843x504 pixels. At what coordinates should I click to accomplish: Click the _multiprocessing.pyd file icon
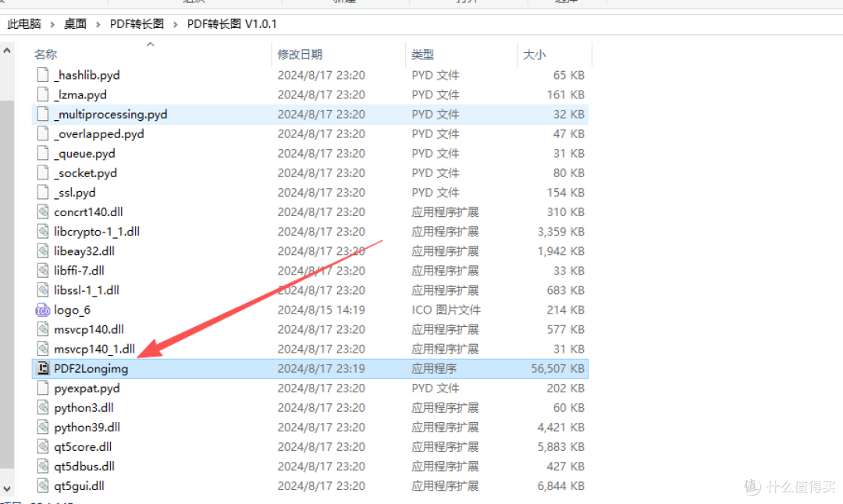43,114
